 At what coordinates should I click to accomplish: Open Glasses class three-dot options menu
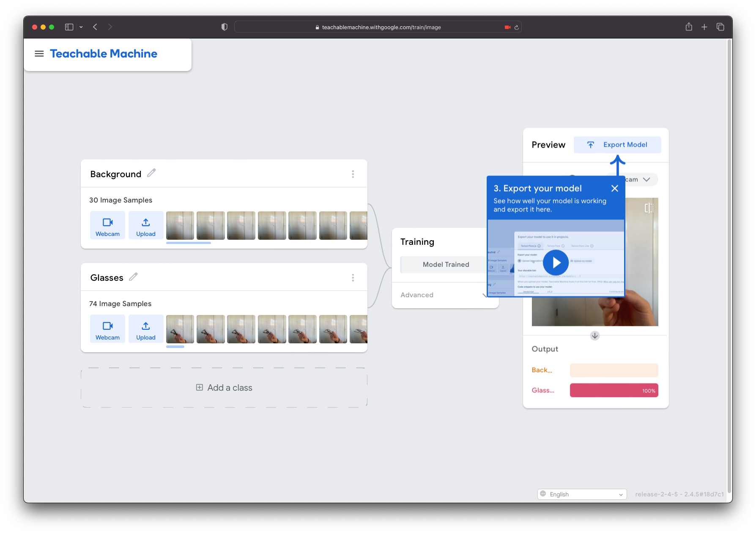click(x=353, y=278)
